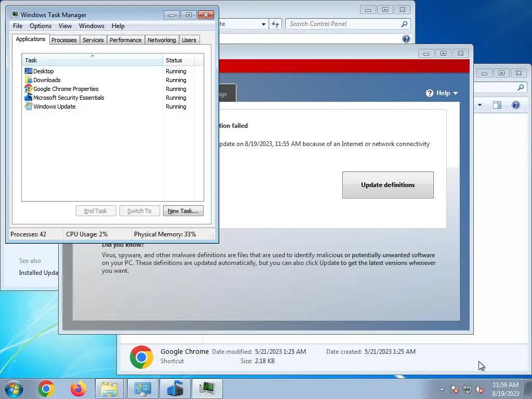The height and width of the screenshot is (399, 532).
Task: Click the Downloads folder icon in task list
Action: tap(29, 79)
